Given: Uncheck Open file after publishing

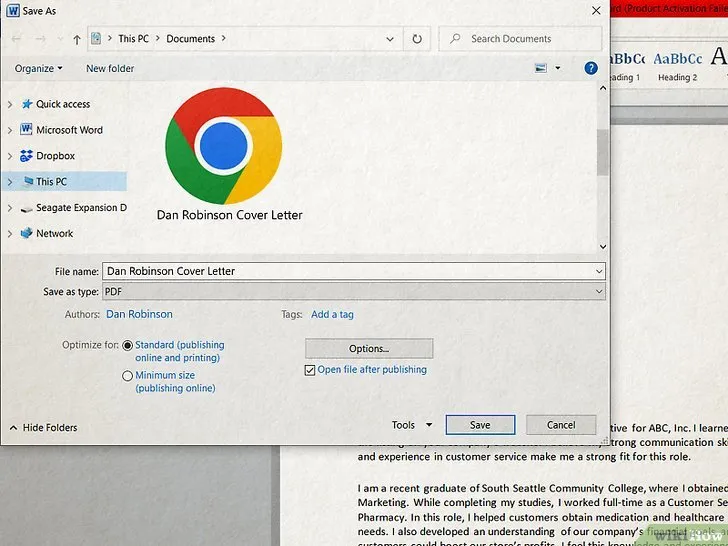Looking at the screenshot, I should tap(310, 370).
